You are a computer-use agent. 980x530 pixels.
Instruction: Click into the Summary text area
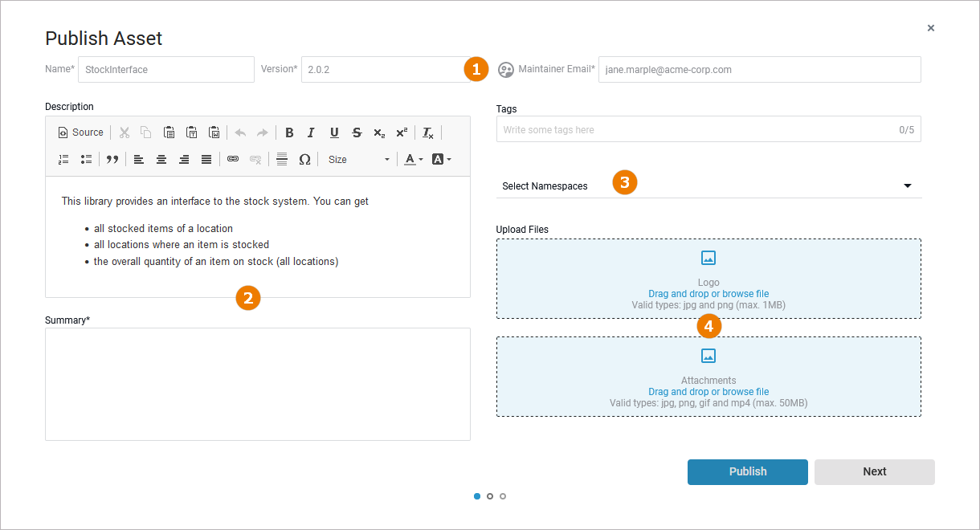click(257, 384)
